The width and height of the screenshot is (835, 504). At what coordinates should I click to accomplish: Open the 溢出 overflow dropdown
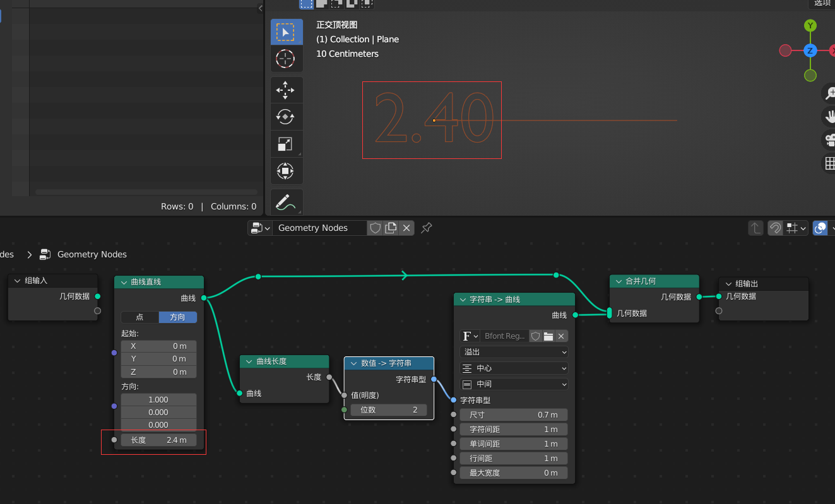click(x=514, y=352)
